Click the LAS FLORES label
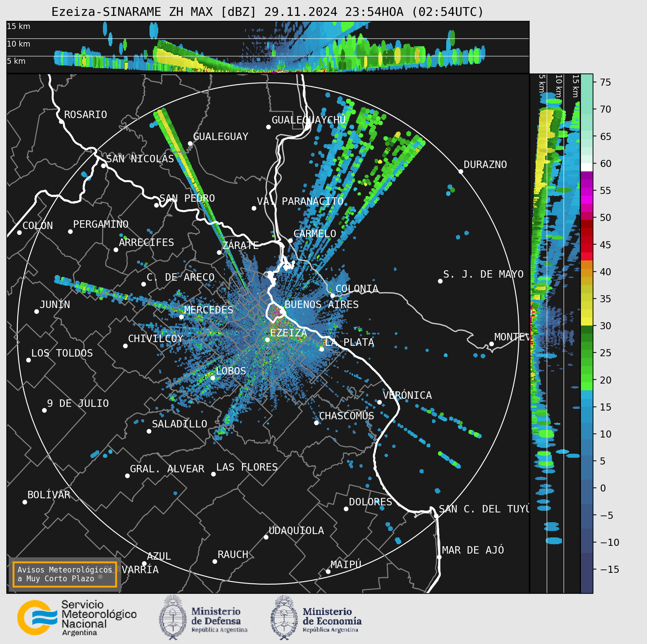 click(247, 467)
